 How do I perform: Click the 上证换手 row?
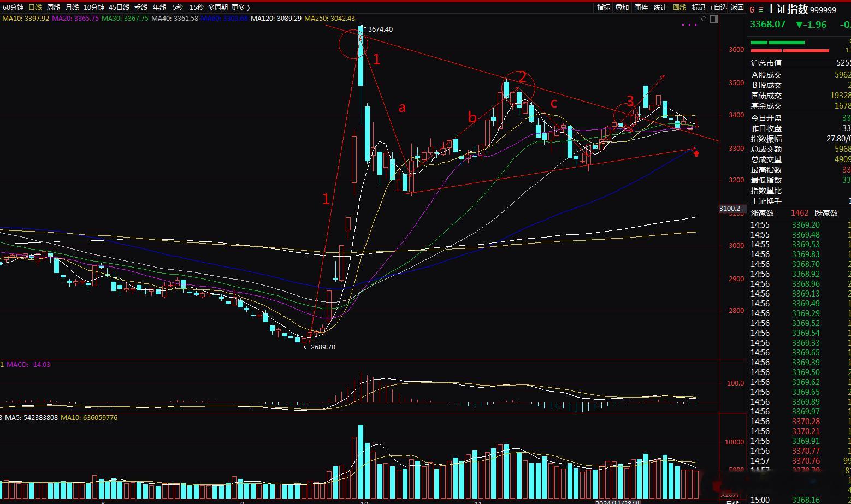click(800, 200)
